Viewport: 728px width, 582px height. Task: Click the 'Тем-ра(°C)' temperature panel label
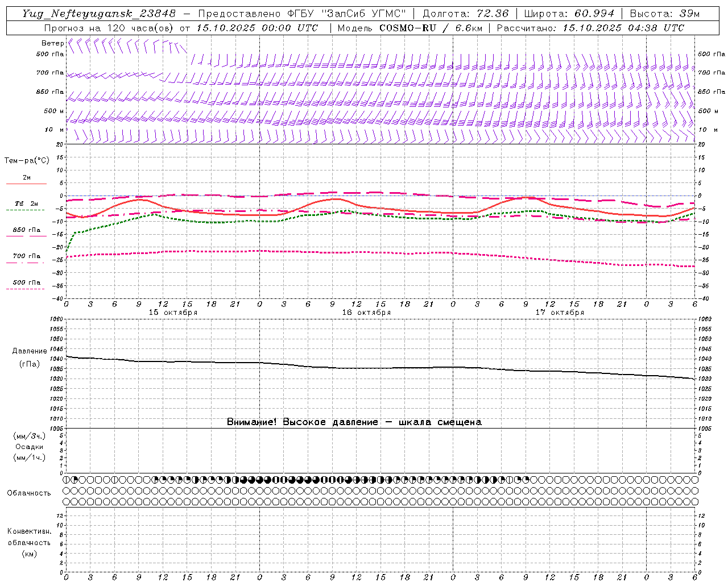point(27,161)
